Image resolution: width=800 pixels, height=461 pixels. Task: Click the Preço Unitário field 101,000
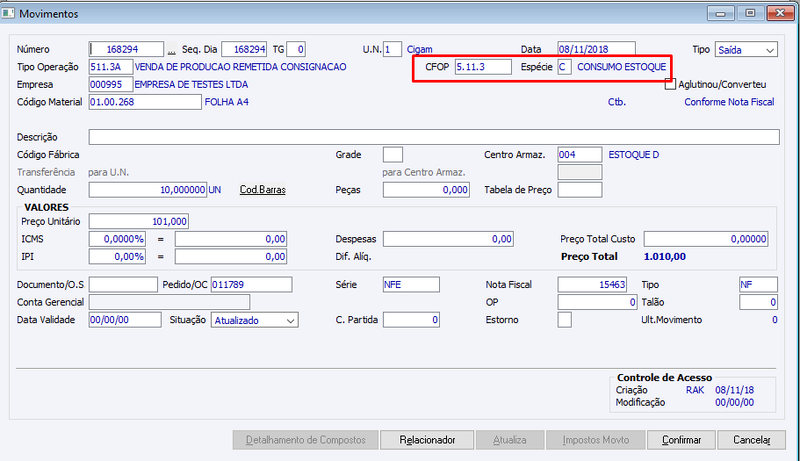coord(139,221)
